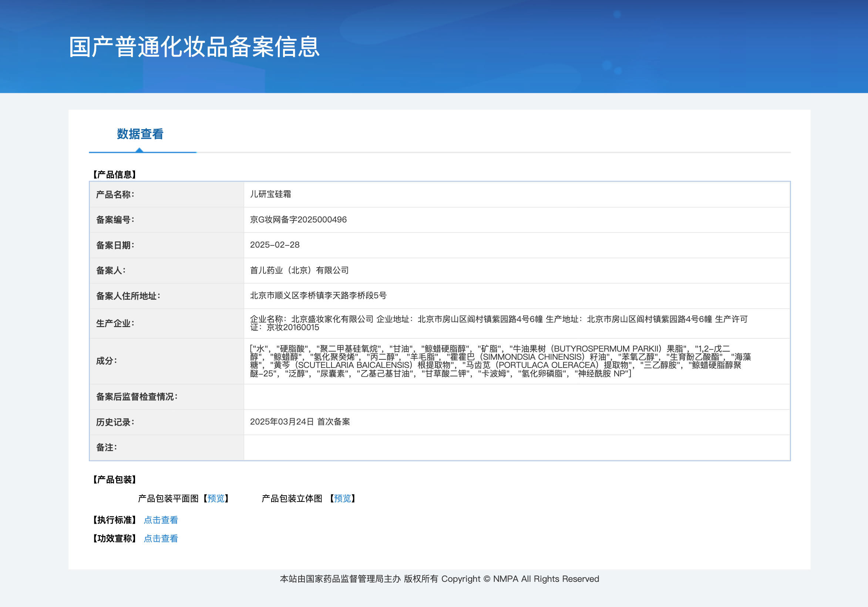The width and height of the screenshot is (868, 607).
Task: Click the 生产企业 details text
Action: [x=498, y=323]
